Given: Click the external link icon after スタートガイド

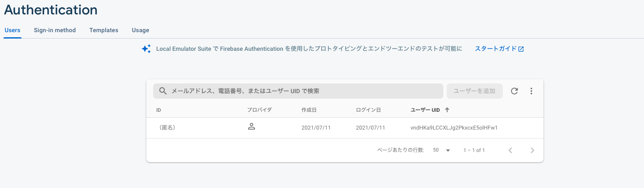Looking at the screenshot, I should (x=521, y=49).
